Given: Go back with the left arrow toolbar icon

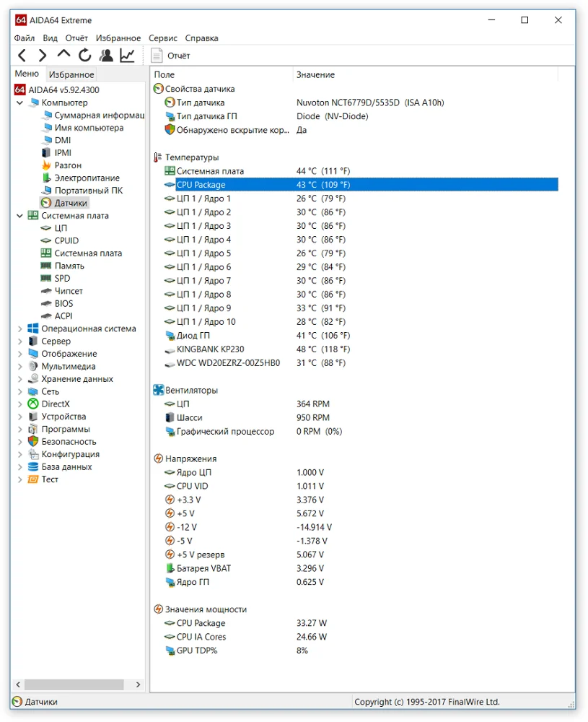Looking at the screenshot, I should pyautogui.click(x=22, y=56).
